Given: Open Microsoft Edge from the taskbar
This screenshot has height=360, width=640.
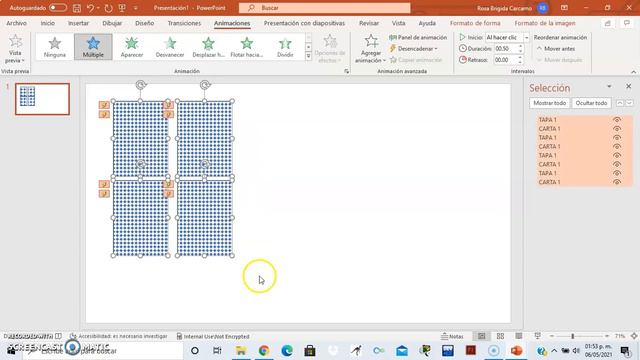Looking at the screenshot, I should [287, 350].
